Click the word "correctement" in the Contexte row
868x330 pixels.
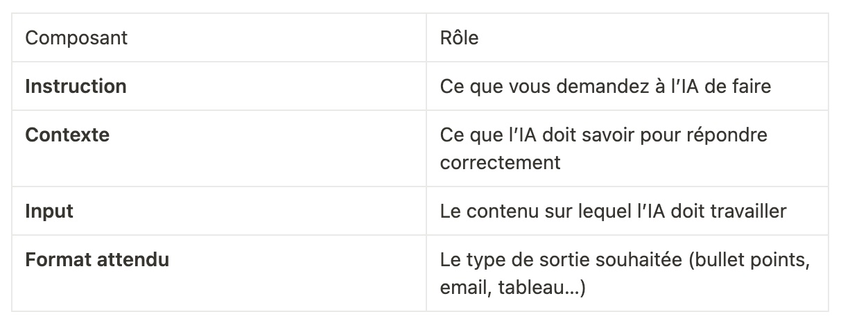[x=500, y=162]
